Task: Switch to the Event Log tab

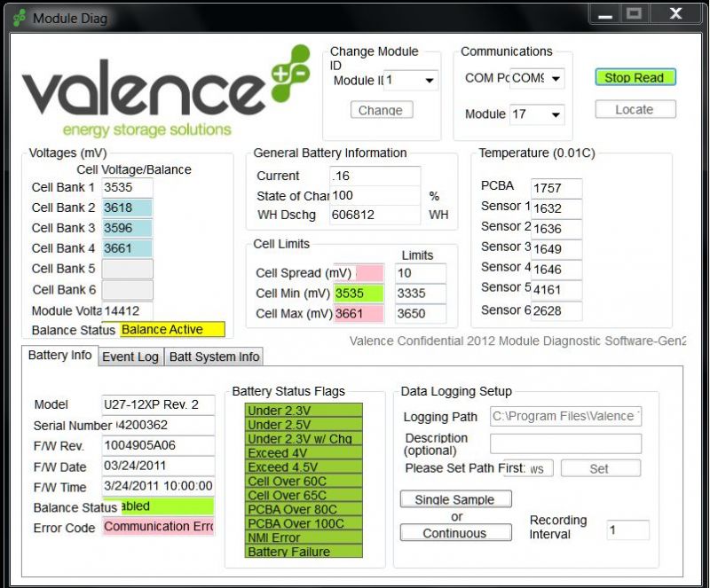Action: pyautogui.click(x=130, y=357)
